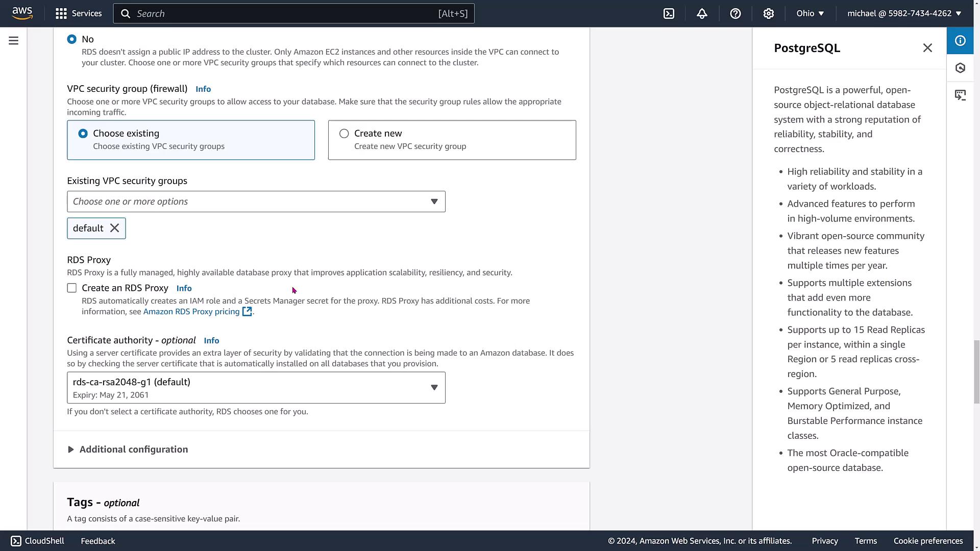
Task: Open the Existing VPC security groups dropdown
Action: click(x=256, y=202)
